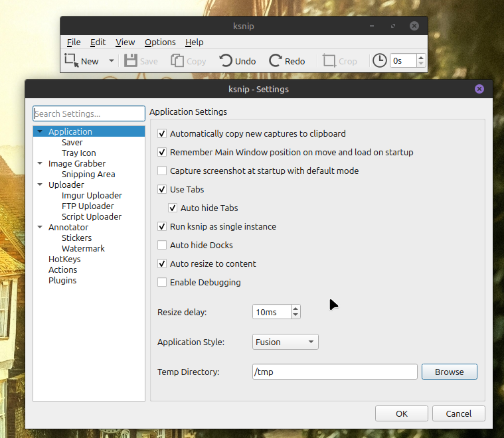Open the File menu
Screen dimensions: 504x438
[74, 42]
